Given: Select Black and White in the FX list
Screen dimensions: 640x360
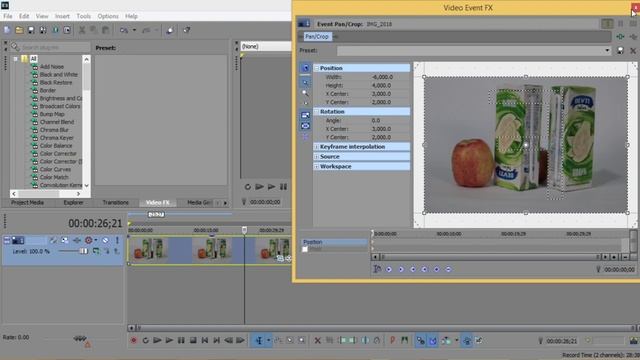Looking at the screenshot, I should tap(59, 74).
